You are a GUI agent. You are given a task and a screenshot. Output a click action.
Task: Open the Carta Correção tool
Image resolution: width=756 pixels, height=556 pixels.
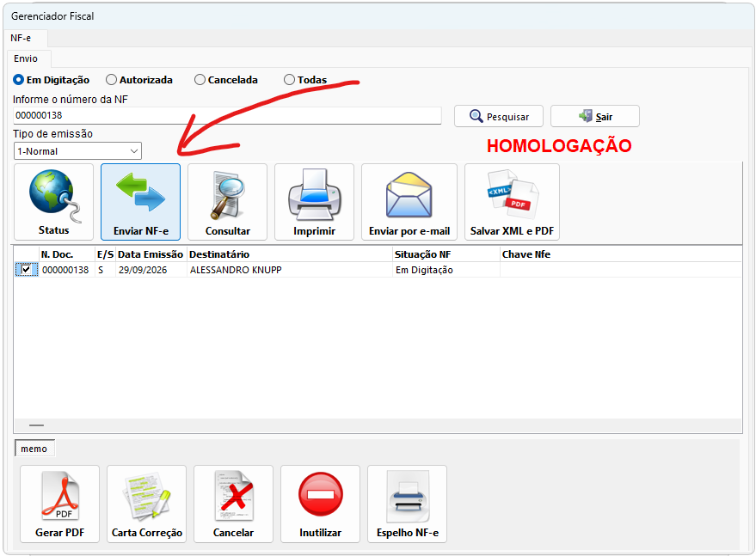click(x=146, y=504)
